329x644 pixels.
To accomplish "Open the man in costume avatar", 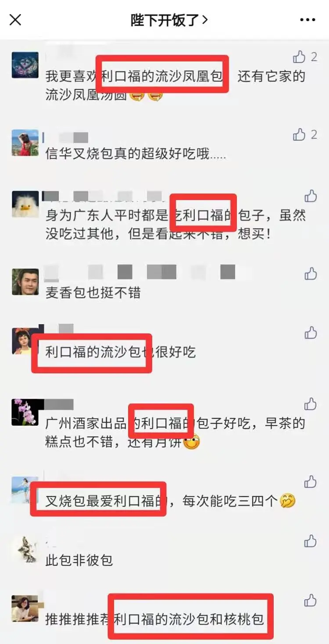I will [25, 282].
